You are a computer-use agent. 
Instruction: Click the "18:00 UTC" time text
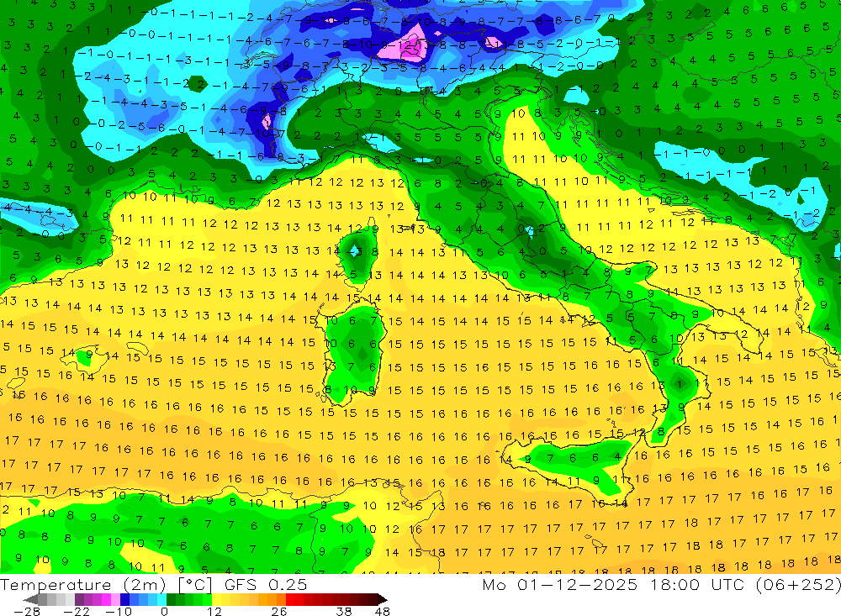click(698, 584)
